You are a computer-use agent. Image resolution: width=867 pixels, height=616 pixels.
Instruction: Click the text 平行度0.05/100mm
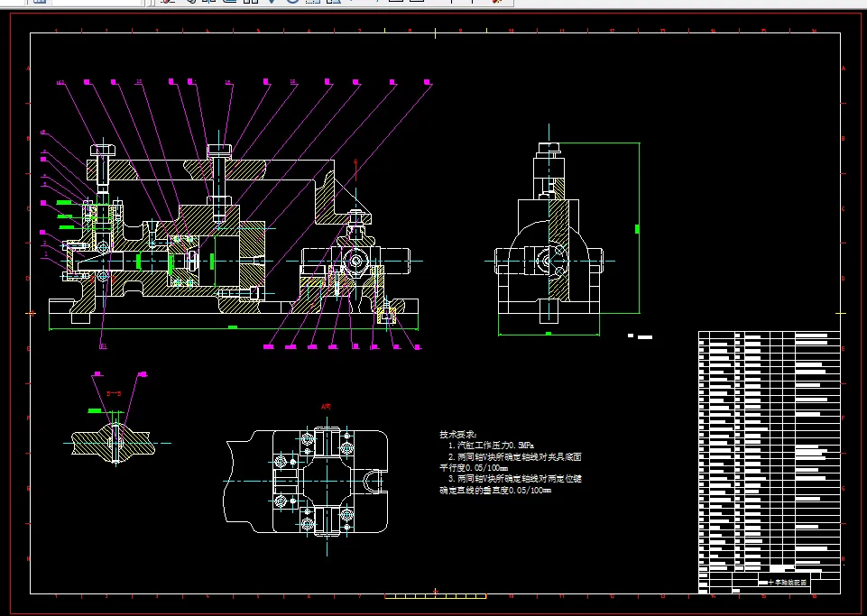(474, 468)
